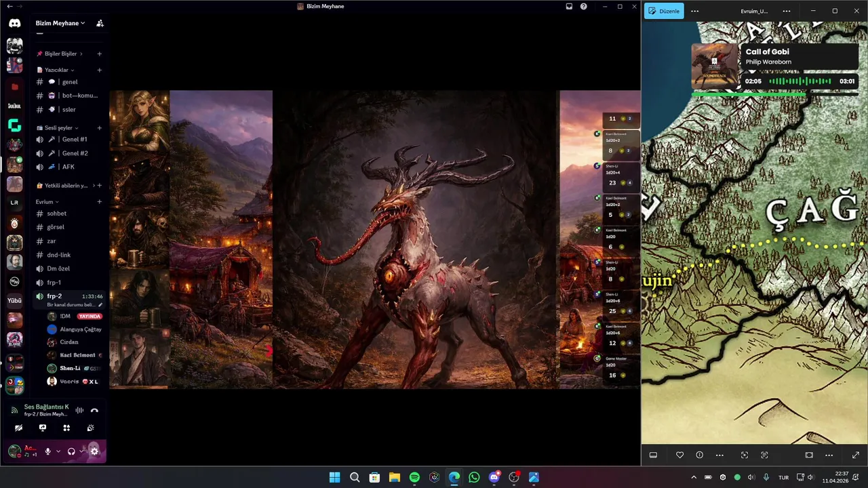
Task: Open invite members icon next to Bizim Meyhane
Action: pos(100,23)
